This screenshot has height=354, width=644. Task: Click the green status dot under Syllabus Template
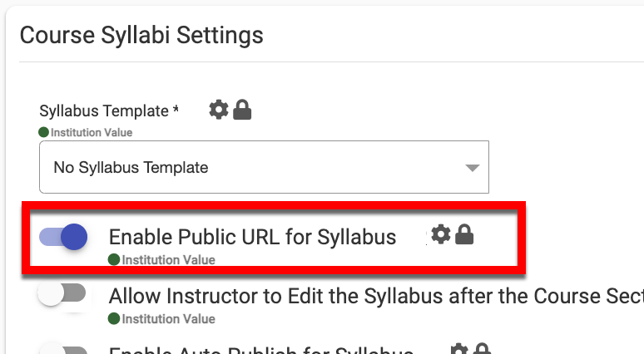(44, 132)
